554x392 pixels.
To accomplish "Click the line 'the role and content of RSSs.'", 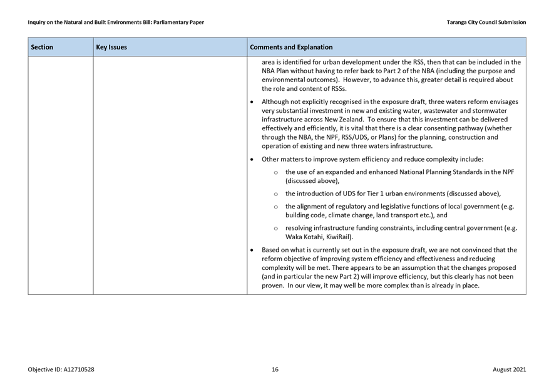I will tap(304, 89).
